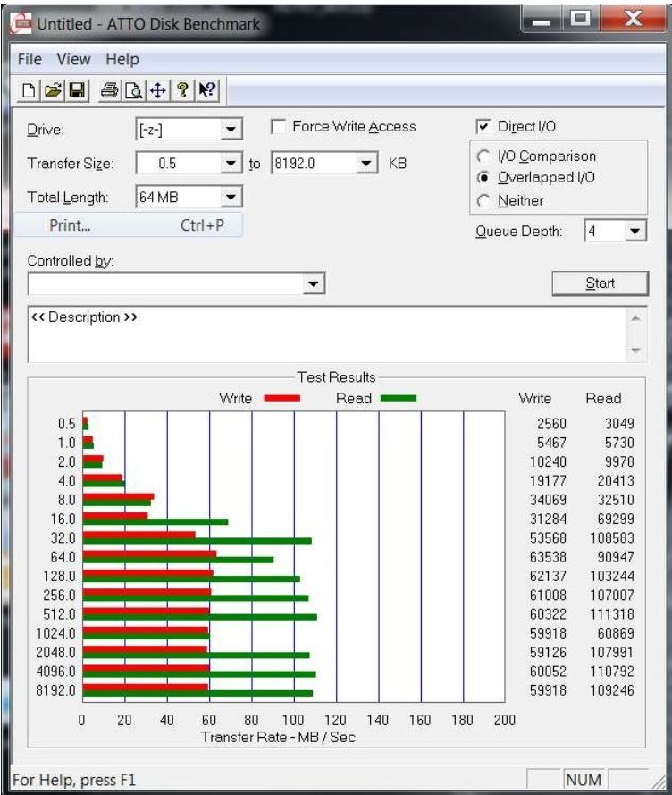Click the four-arrow move toolbar icon
672x795 pixels.
(158, 90)
